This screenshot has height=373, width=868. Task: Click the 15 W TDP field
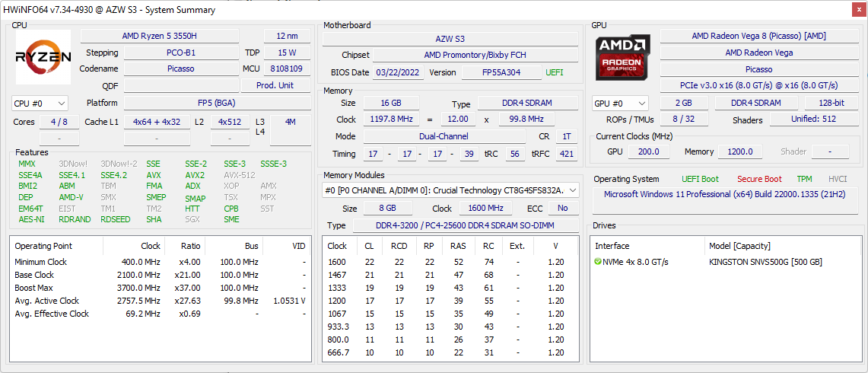(288, 53)
